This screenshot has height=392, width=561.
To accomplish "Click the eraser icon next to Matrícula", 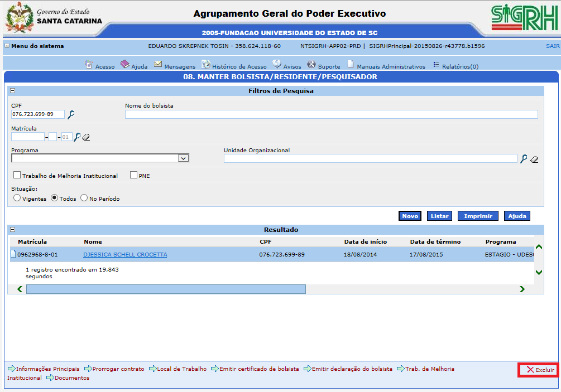I will [86, 137].
